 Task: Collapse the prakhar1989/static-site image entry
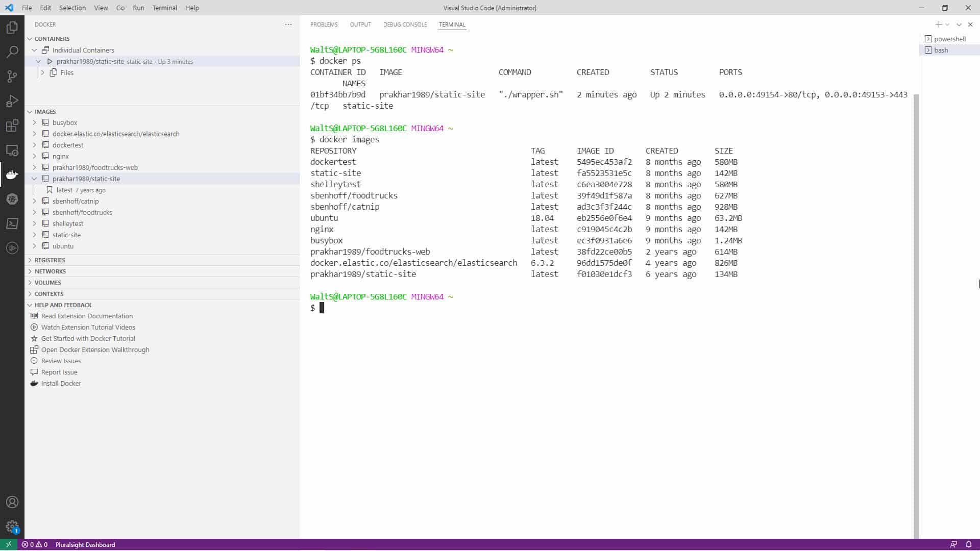click(34, 179)
